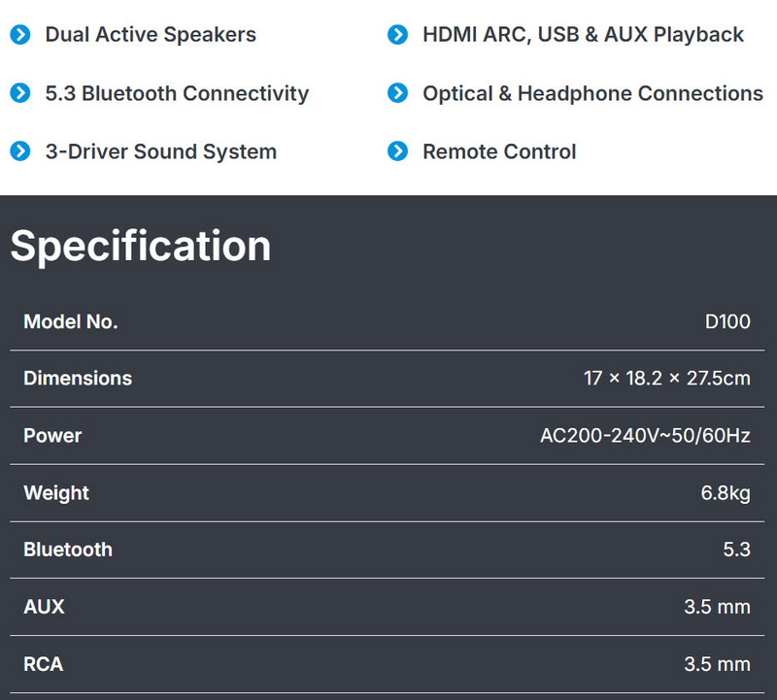Click the power value AC200-240V~50/60Hz
The height and width of the screenshot is (700, 777).
(645, 436)
